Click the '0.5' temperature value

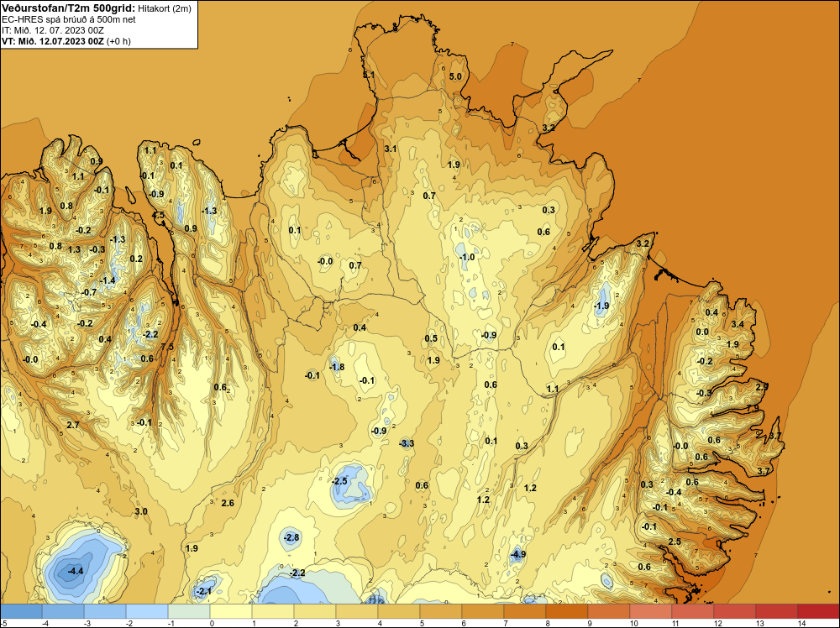click(431, 339)
